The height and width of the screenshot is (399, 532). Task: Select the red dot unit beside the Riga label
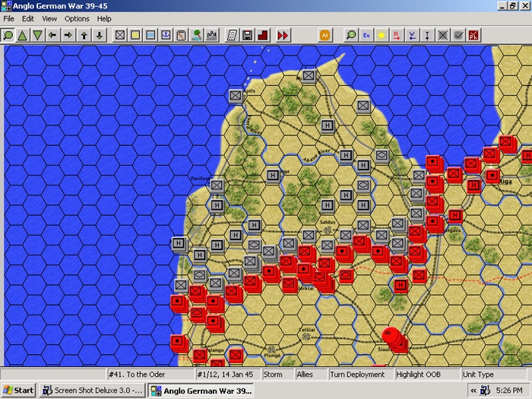point(492,176)
